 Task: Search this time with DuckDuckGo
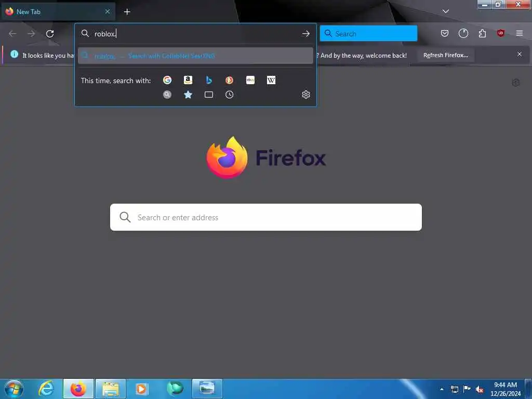click(x=229, y=80)
